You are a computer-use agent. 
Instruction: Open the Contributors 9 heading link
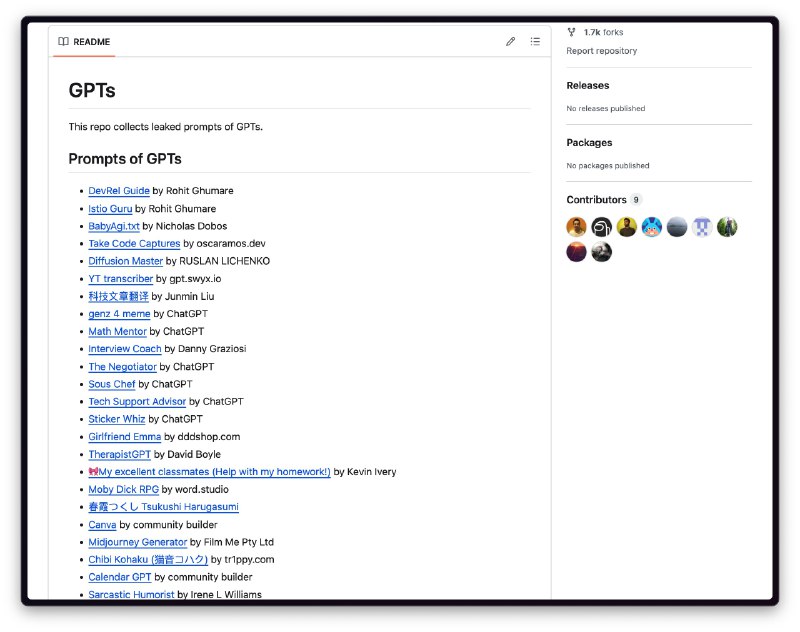(x=604, y=200)
